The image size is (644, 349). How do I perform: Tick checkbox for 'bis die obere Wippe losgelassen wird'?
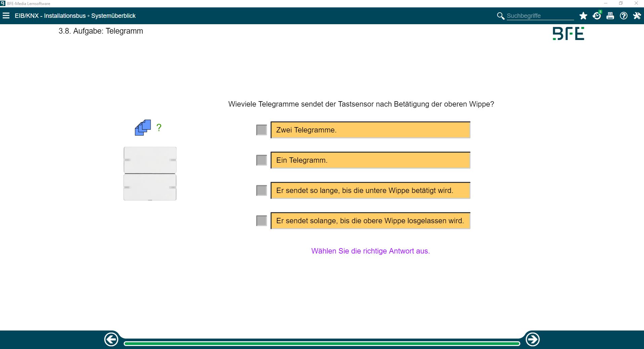261,221
